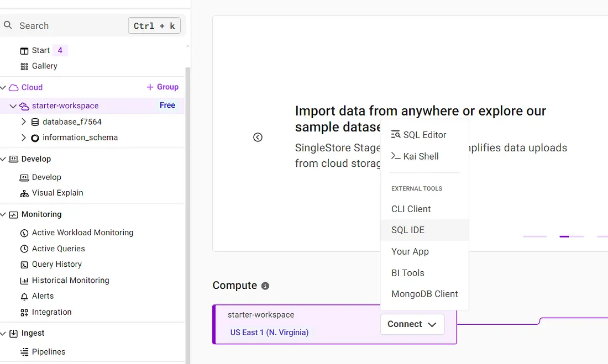The image size is (608, 364).
Task: Click the active carousel progress indicator
Action: click(x=572, y=236)
